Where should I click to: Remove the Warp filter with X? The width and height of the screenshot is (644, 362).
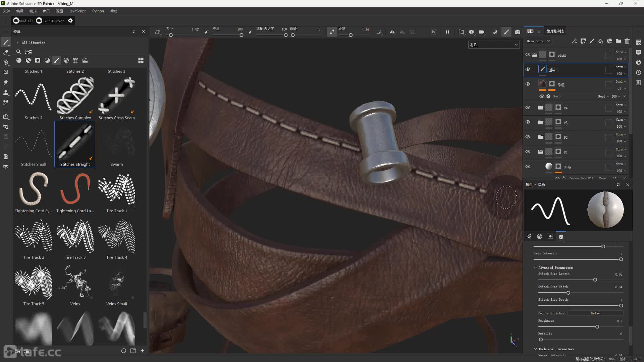625,97
